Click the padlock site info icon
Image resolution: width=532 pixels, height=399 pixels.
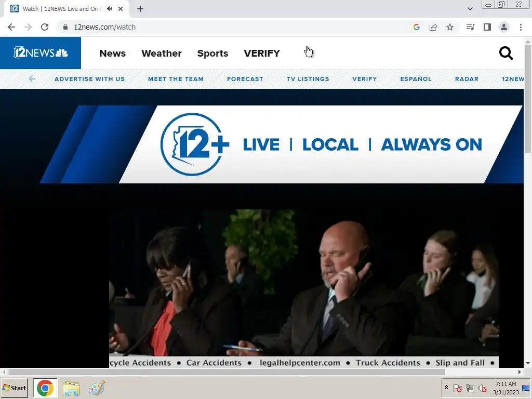[x=65, y=27]
